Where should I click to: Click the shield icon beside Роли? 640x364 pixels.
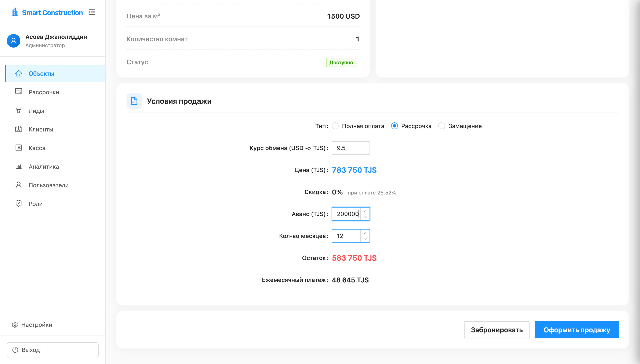19,203
